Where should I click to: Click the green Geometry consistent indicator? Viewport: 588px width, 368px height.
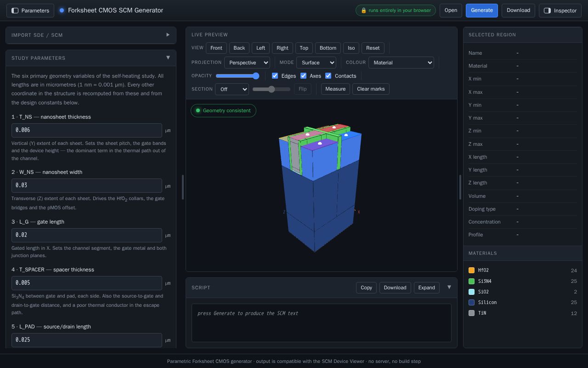tap(223, 110)
